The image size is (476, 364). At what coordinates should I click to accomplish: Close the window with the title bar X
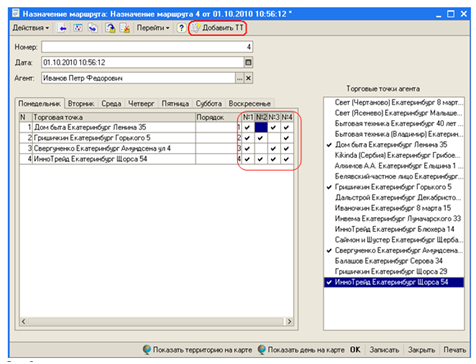click(464, 14)
